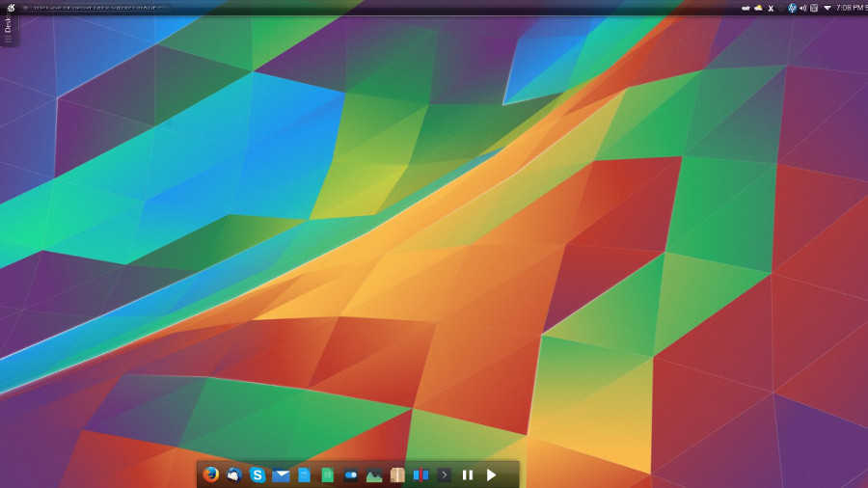Open the blue document app in dock
Screen dimensions: 868x488
tap(304, 474)
